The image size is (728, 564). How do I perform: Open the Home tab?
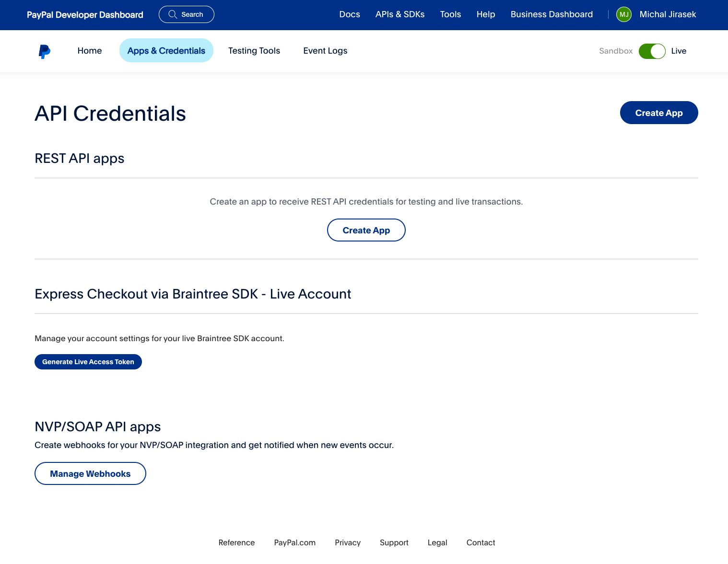(x=90, y=51)
